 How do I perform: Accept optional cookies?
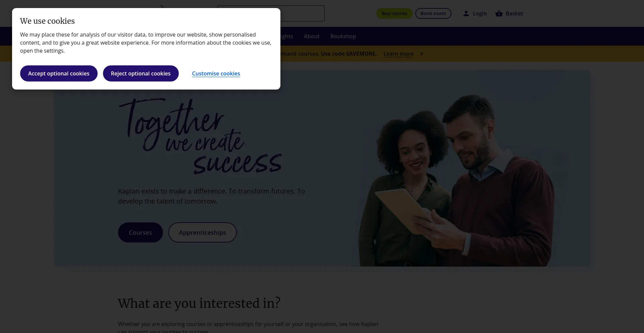coord(59,73)
